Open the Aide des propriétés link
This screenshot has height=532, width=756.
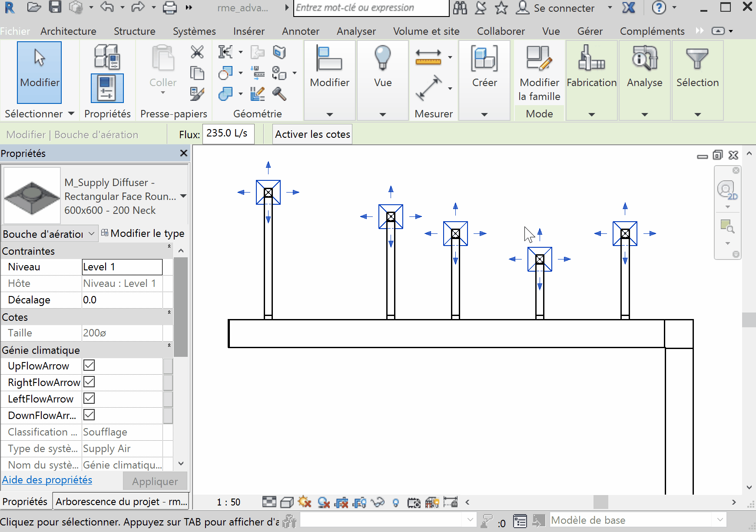click(x=47, y=480)
